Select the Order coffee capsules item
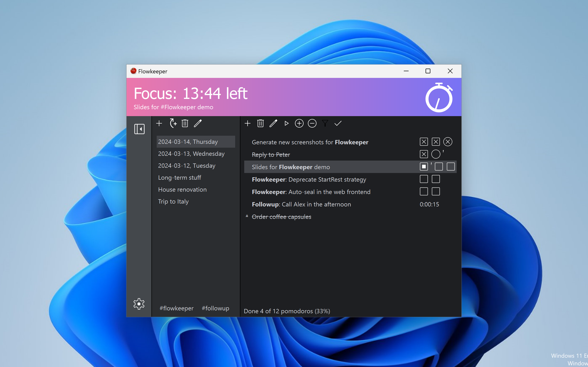 point(281,217)
